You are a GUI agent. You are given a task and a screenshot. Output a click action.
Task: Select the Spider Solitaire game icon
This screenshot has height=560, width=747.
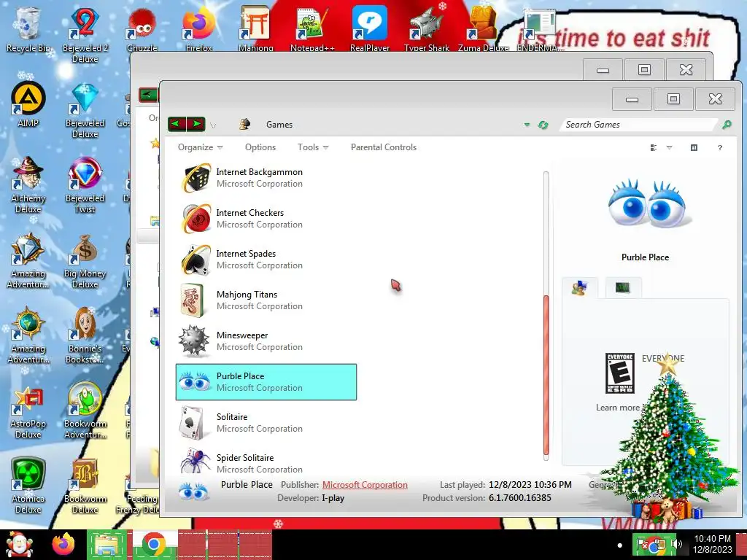click(194, 461)
